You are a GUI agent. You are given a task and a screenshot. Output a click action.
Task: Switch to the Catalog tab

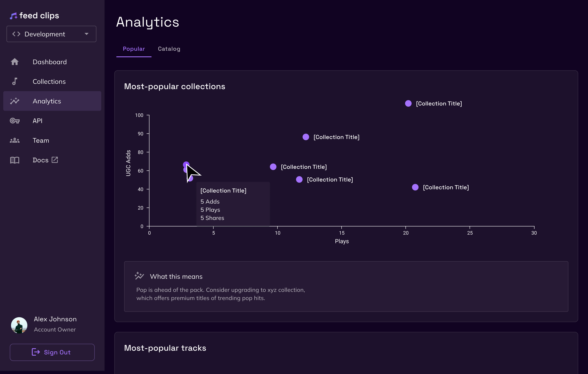(169, 49)
